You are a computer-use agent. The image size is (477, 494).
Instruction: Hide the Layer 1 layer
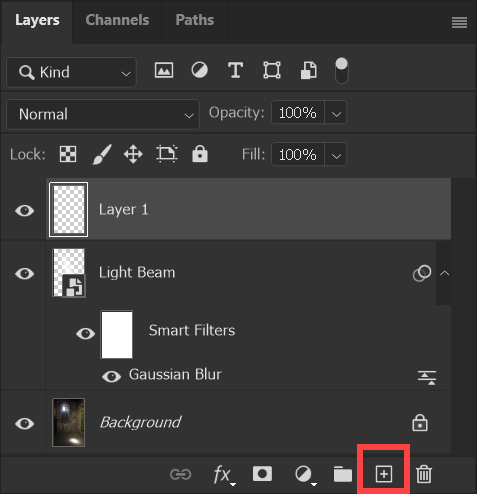pyautogui.click(x=25, y=211)
